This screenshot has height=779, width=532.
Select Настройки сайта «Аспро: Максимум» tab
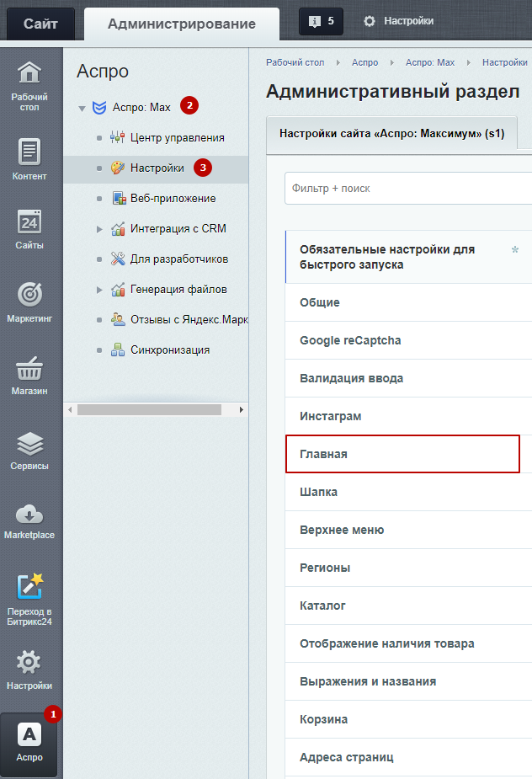pos(392,134)
